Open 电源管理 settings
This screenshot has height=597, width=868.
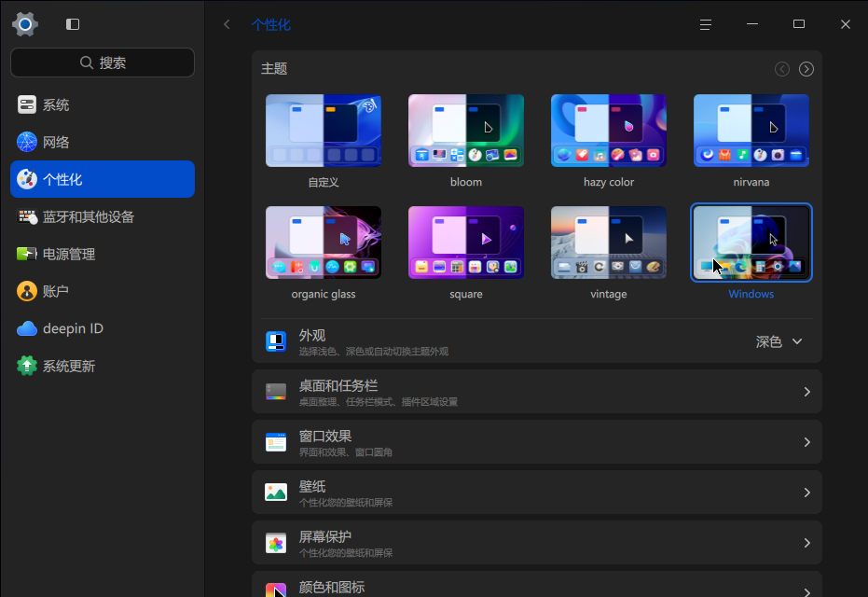point(103,254)
